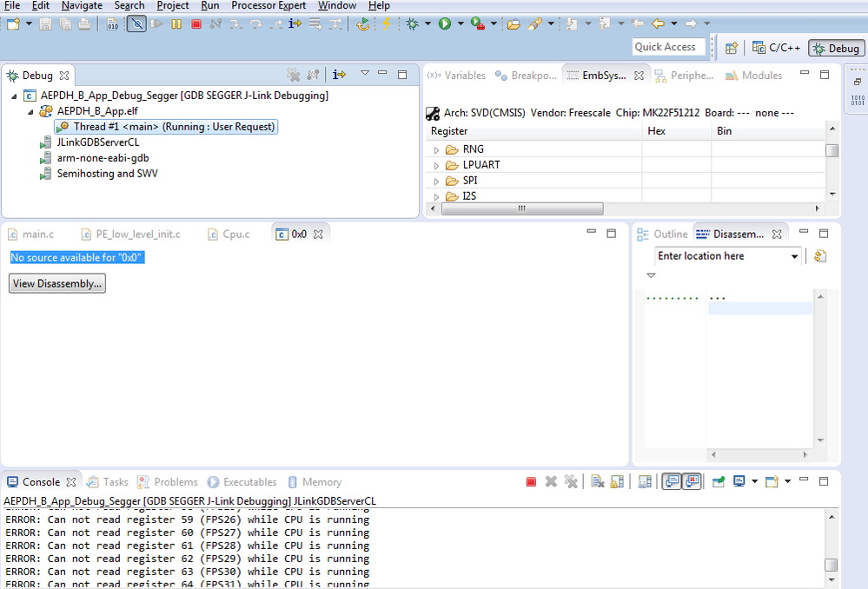
Task: Terminate via the Console red stop icon
Action: point(531,482)
